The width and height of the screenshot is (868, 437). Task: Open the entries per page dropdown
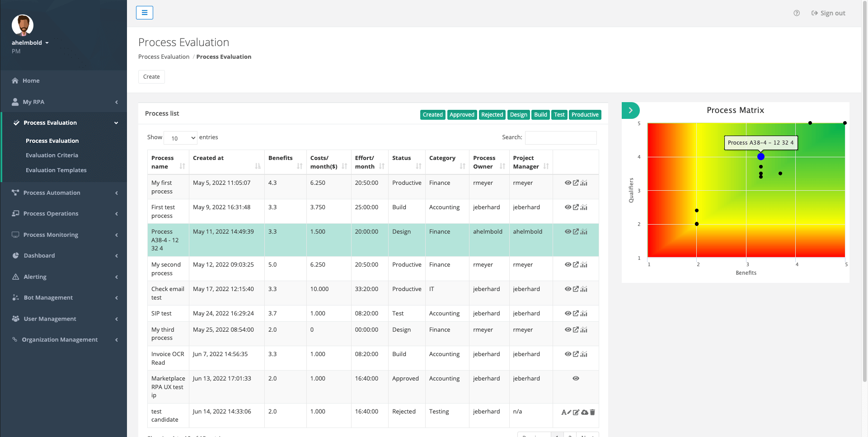(181, 138)
